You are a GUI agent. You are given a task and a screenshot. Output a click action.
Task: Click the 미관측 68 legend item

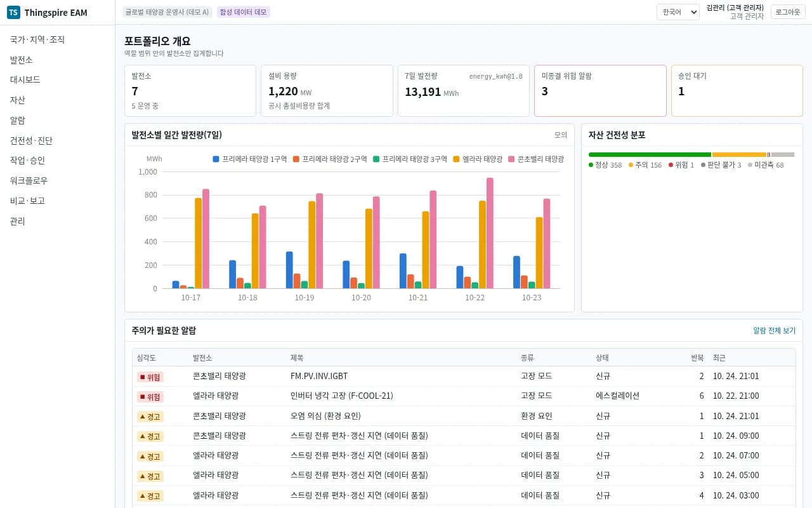coord(766,165)
